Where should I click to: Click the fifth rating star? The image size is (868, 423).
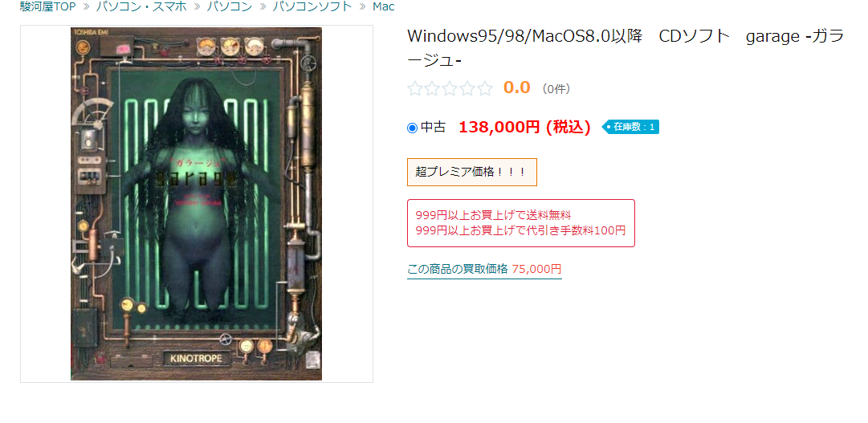pos(484,88)
